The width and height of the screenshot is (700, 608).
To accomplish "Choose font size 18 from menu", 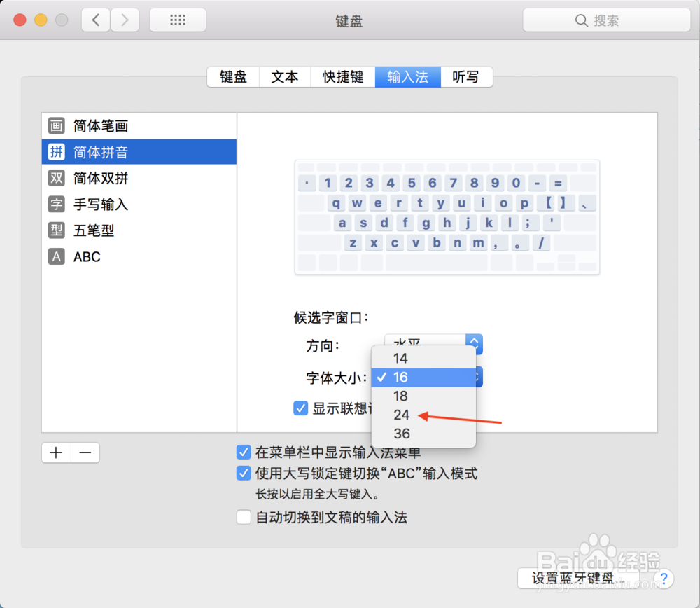I will tap(423, 396).
